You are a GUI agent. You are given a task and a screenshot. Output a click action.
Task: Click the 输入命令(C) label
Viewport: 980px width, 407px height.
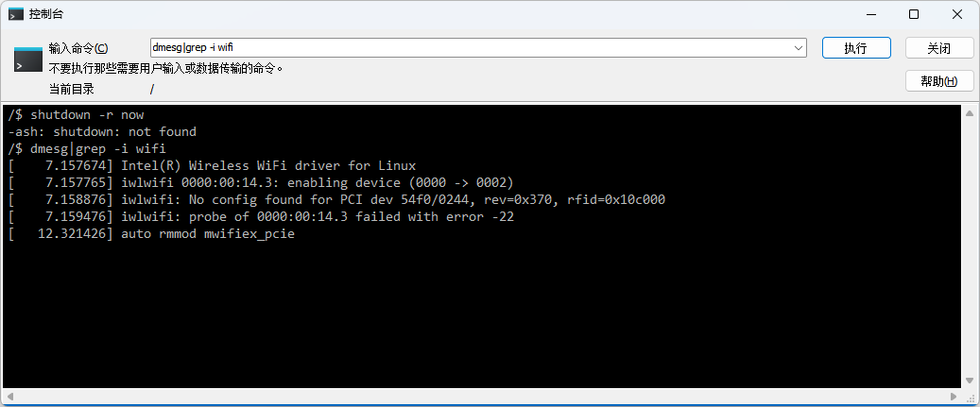(78, 48)
